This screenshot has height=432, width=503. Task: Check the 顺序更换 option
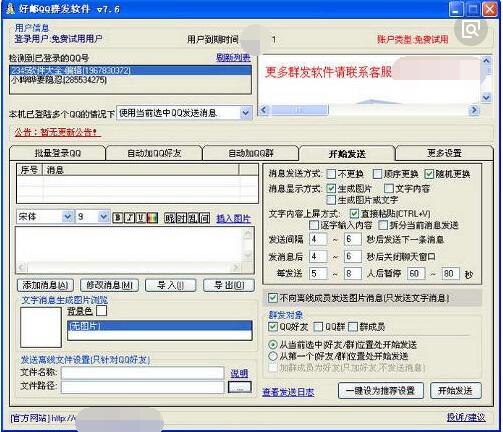point(377,174)
